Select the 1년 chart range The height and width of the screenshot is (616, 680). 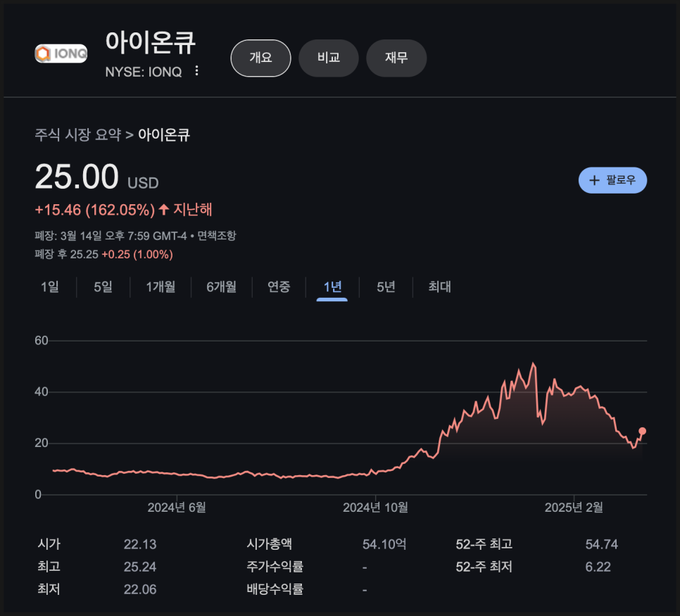coord(332,287)
